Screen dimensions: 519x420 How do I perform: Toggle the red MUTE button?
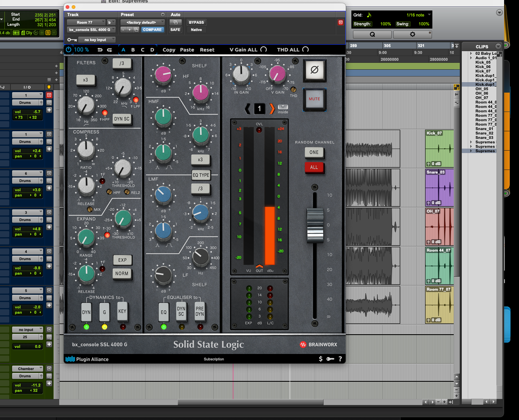(314, 99)
